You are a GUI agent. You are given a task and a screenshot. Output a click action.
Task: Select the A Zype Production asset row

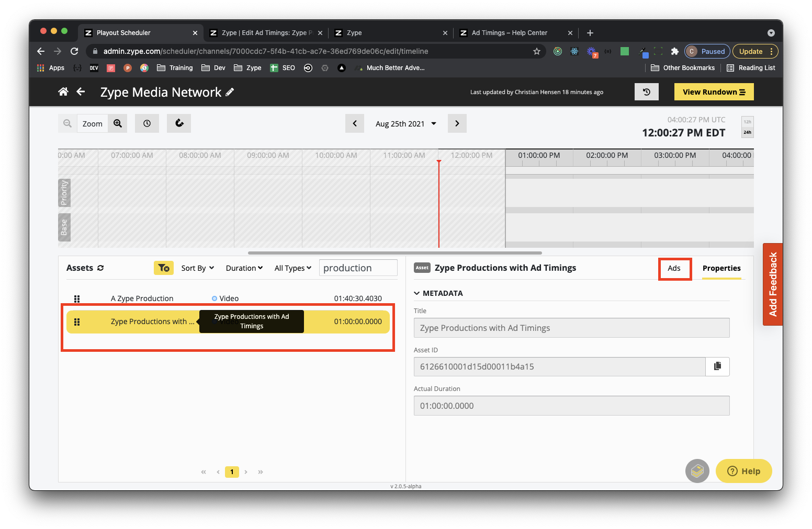tap(228, 298)
